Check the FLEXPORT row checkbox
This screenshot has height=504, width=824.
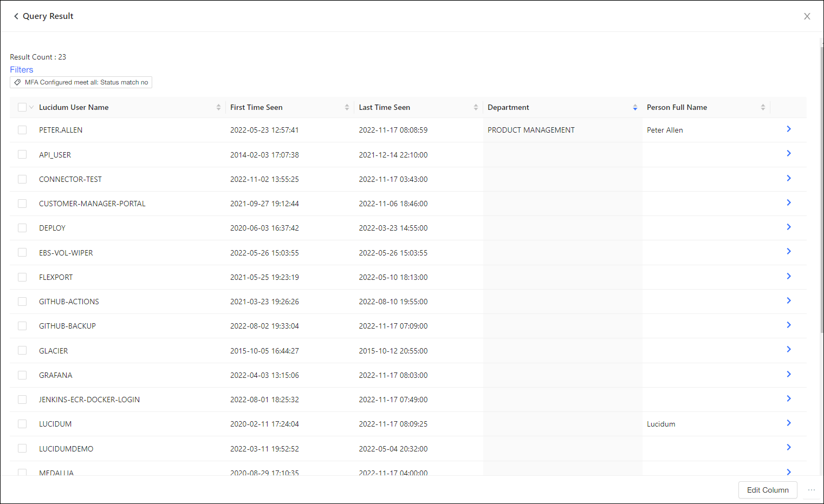click(x=22, y=277)
